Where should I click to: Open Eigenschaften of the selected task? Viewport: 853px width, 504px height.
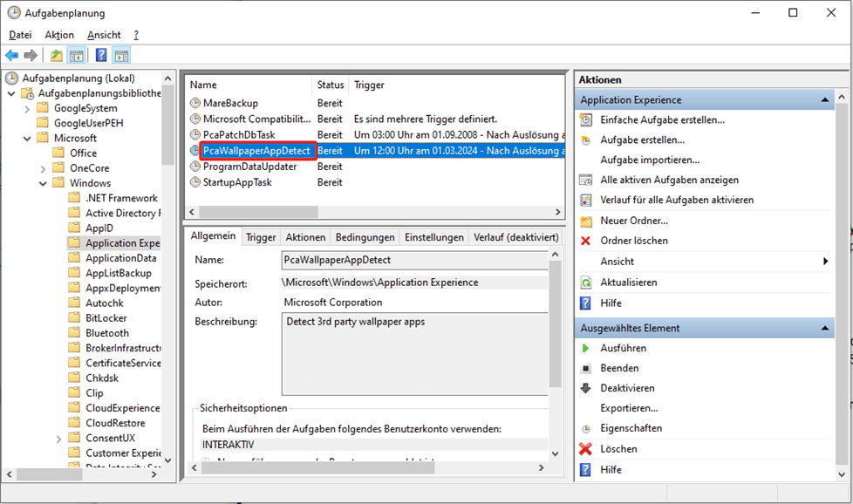pyautogui.click(x=631, y=428)
